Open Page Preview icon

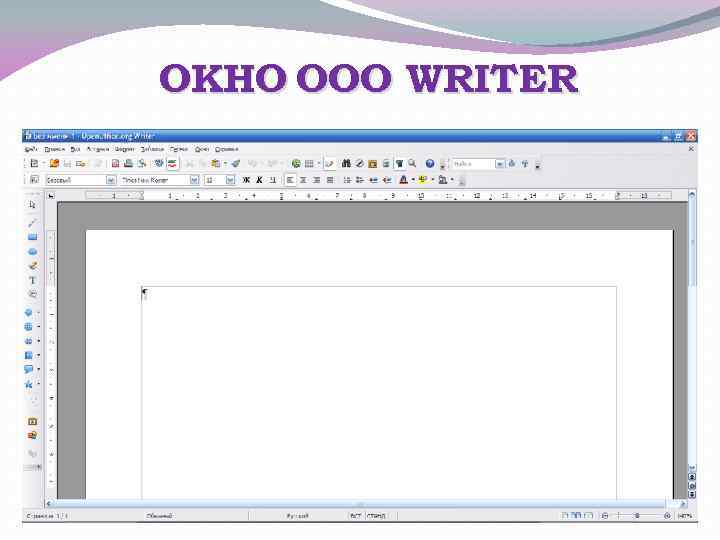(142, 163)
